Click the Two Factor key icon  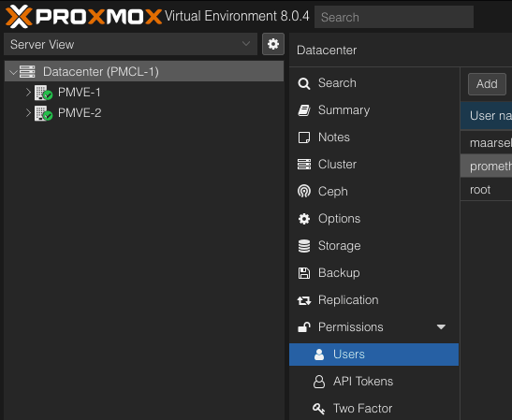pos(318,408)
